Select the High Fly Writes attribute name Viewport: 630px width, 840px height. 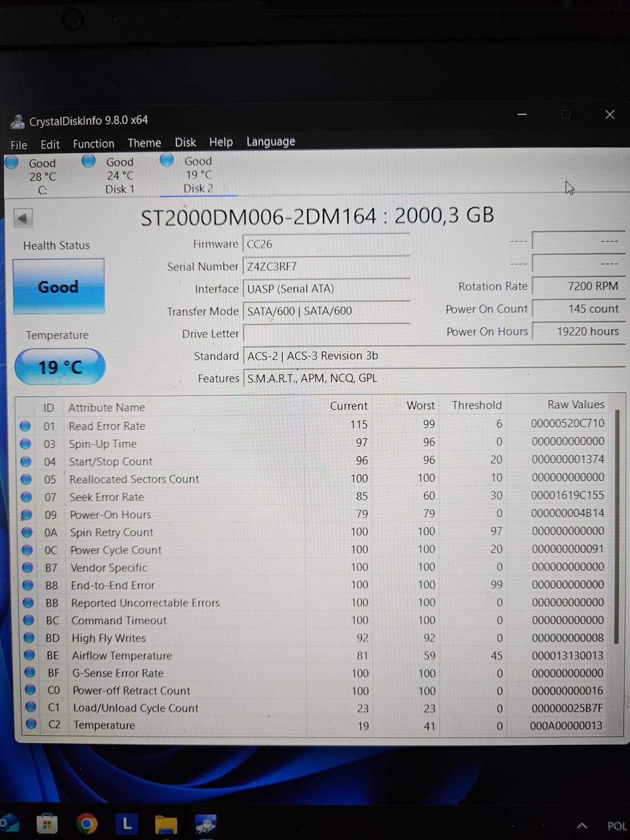point(108,638)
